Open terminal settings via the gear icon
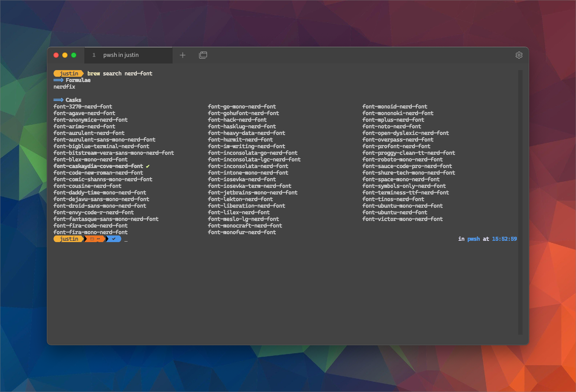This screenshot has width=576, height=392. pyautogui.click(x=519, y=55)
